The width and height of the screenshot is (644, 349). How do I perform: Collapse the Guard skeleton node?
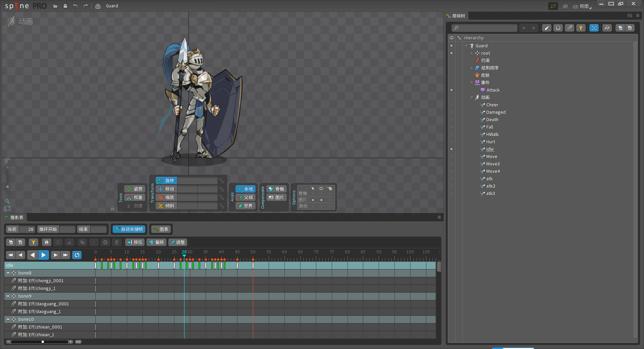tap(466, 46)
